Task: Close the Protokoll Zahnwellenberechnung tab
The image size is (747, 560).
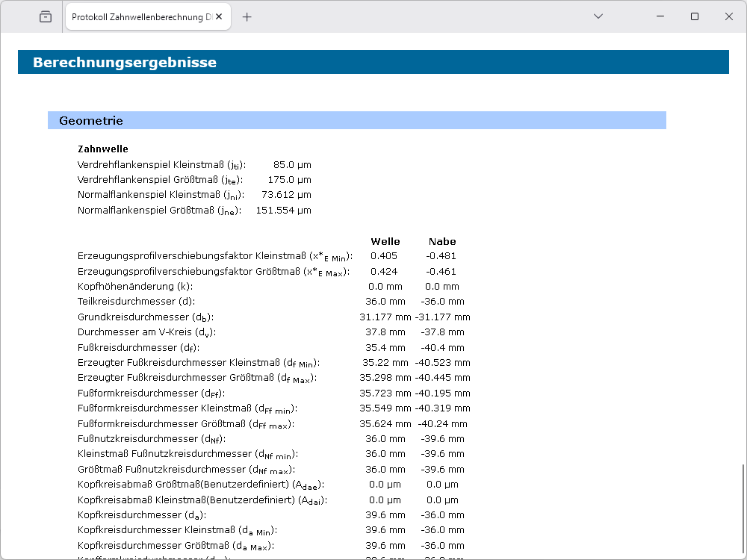Action: click(x=219, y=16)
